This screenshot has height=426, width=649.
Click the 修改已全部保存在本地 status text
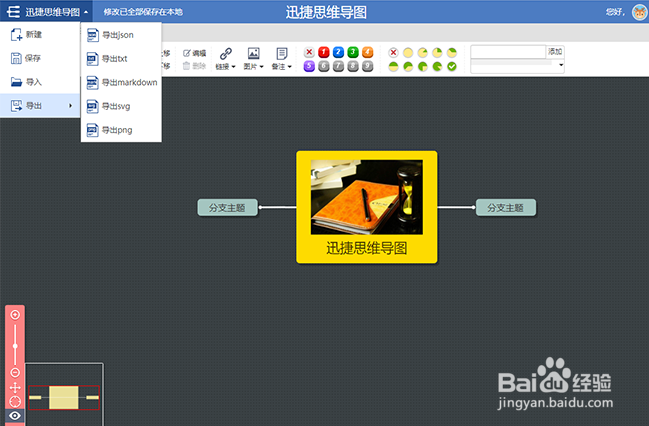(143, 12)
